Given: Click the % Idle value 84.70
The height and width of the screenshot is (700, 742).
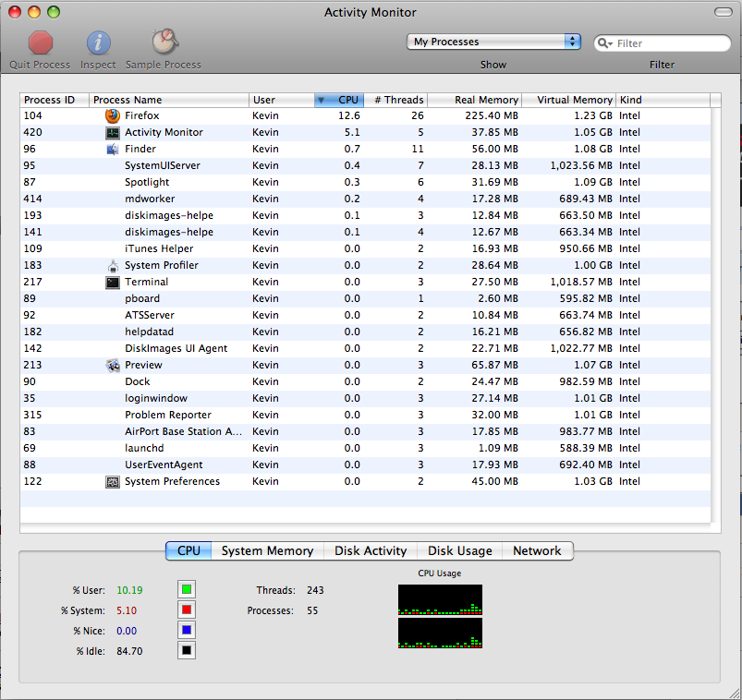Looking at the screenshot, I should (x=129, y=651).
